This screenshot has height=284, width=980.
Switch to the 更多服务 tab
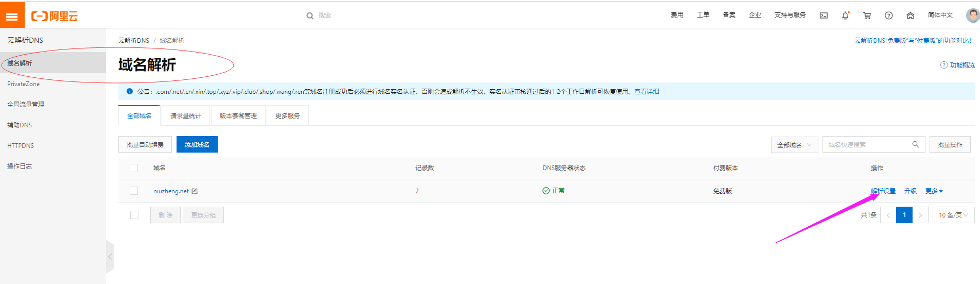pos(288,115)
